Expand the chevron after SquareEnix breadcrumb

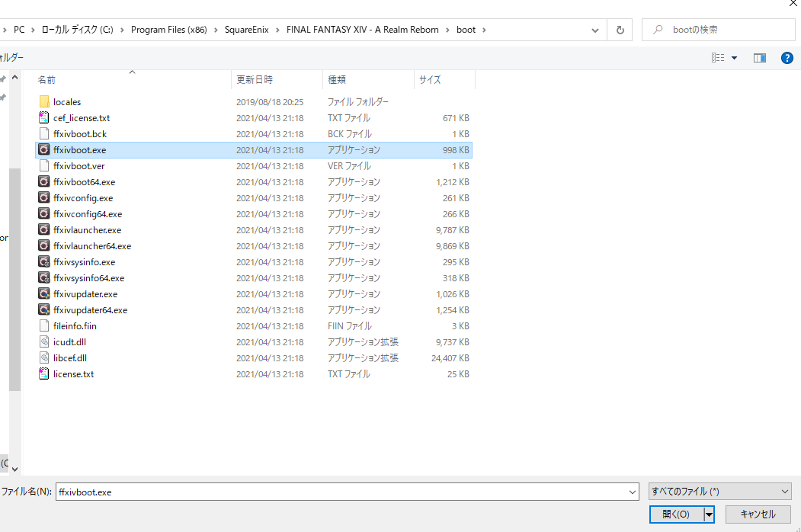pyautogui.click(x=277, y=30)
